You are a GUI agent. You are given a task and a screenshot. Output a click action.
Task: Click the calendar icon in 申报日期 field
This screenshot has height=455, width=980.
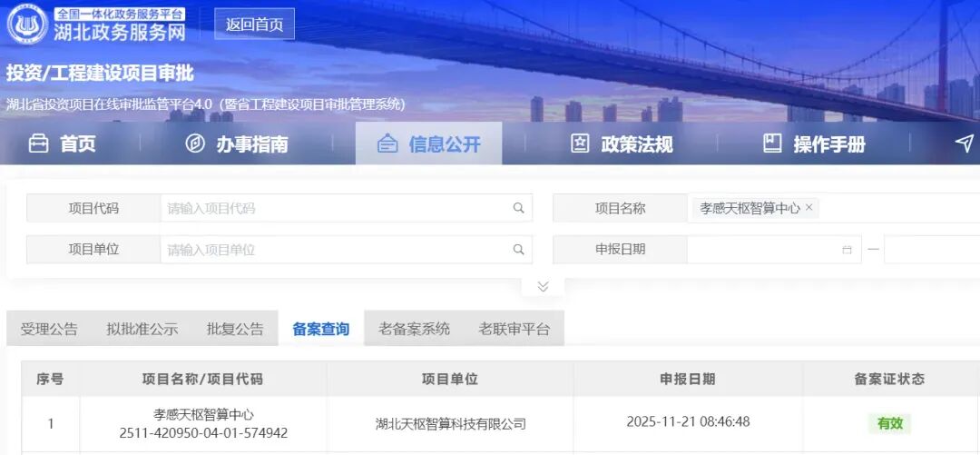tap(847, 250)
